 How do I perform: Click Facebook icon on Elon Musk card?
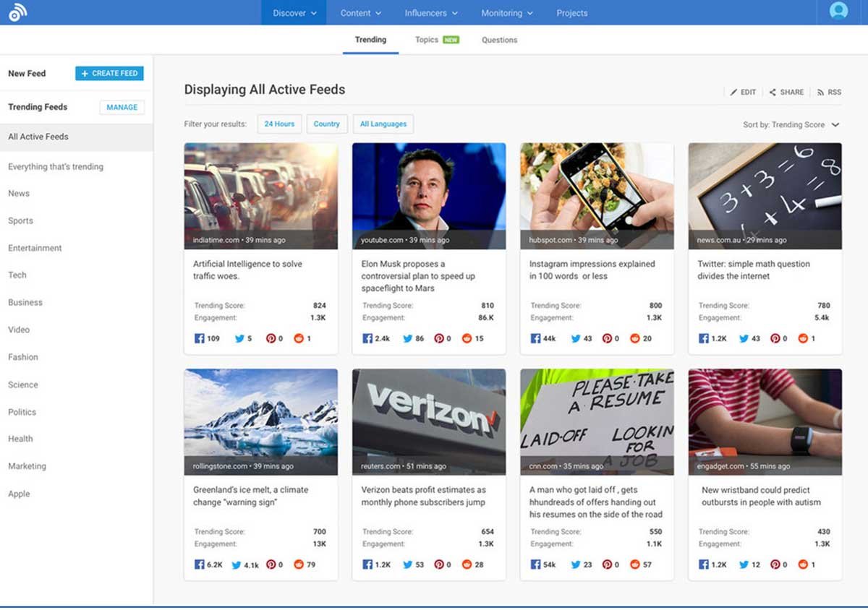point(367,338)
